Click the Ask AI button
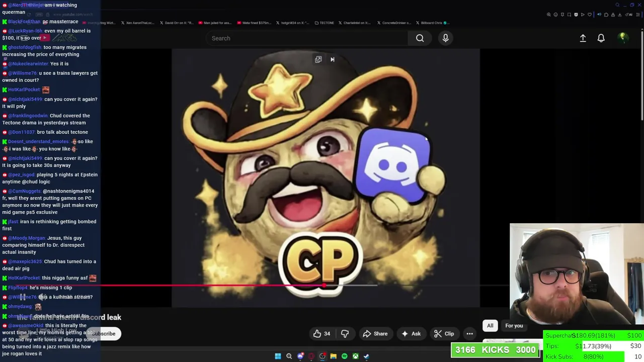 411,334
